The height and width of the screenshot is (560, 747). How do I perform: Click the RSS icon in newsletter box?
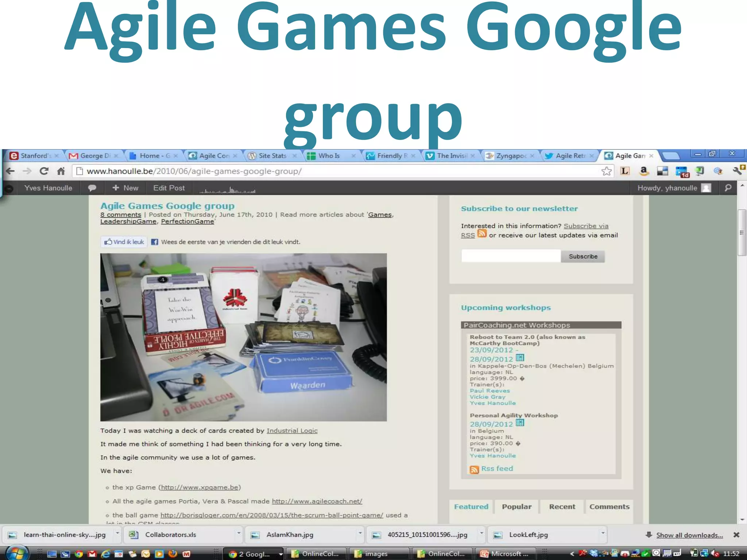click(x=482, y=233)
